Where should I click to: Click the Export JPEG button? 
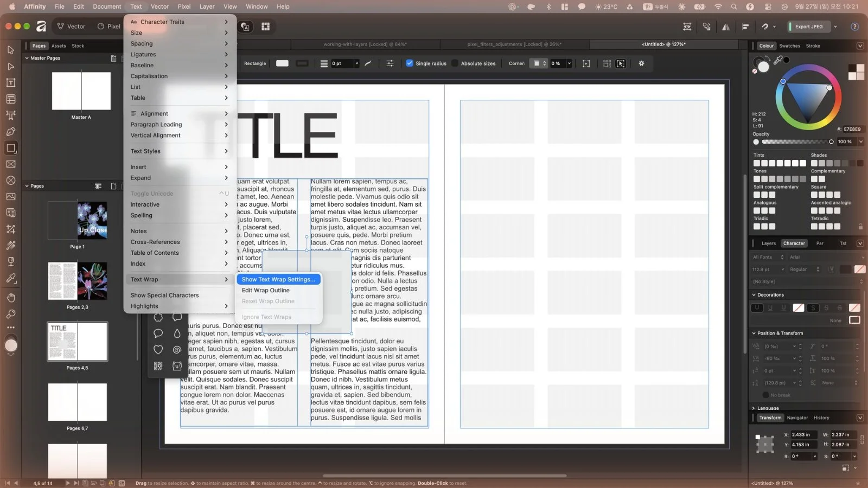click(x=809, y=27)
